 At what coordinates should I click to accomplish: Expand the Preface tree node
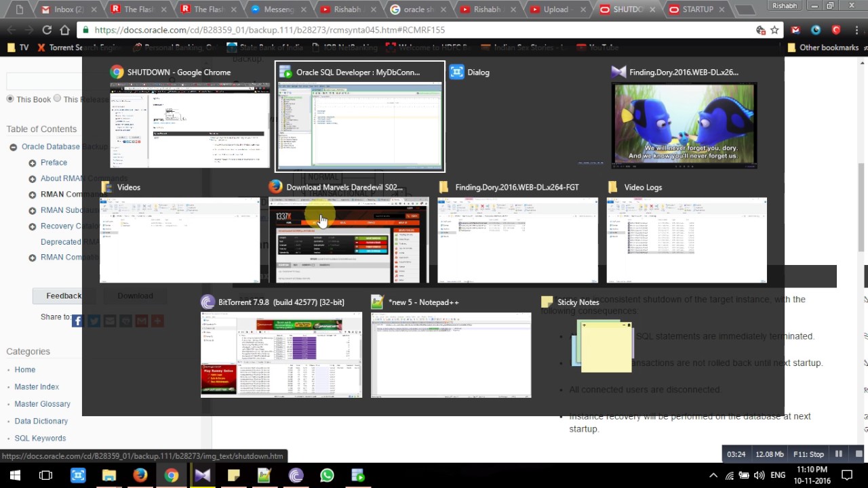(x=33, y=163)
